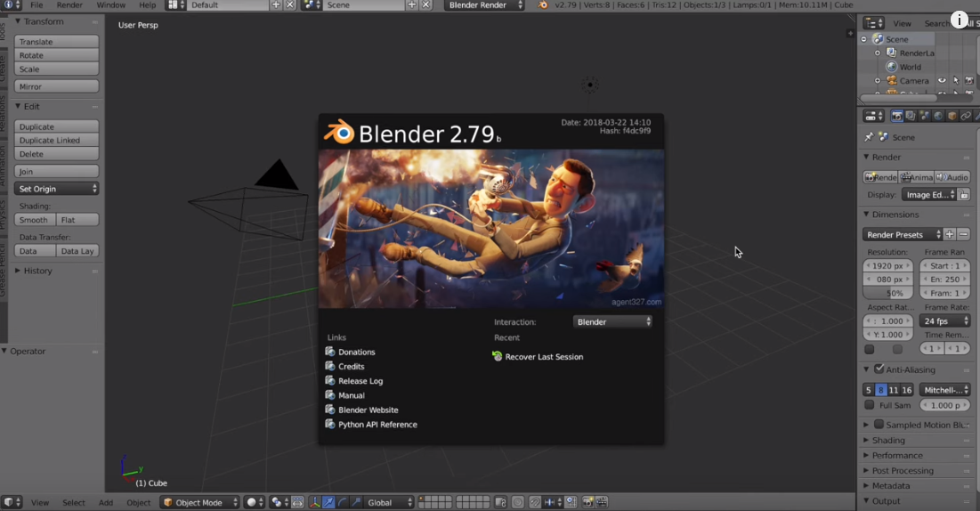The width and height of the screenshot is (980, 511).
Task: Toggle Camera selectability arrow in outliner
Action: (x=956, y=81)
